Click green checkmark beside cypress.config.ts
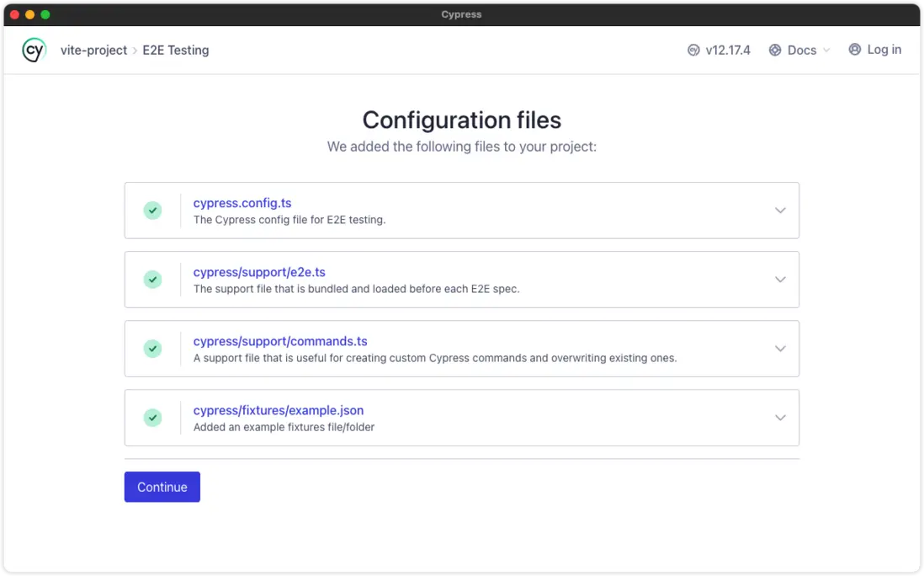 tap(152, 211)
